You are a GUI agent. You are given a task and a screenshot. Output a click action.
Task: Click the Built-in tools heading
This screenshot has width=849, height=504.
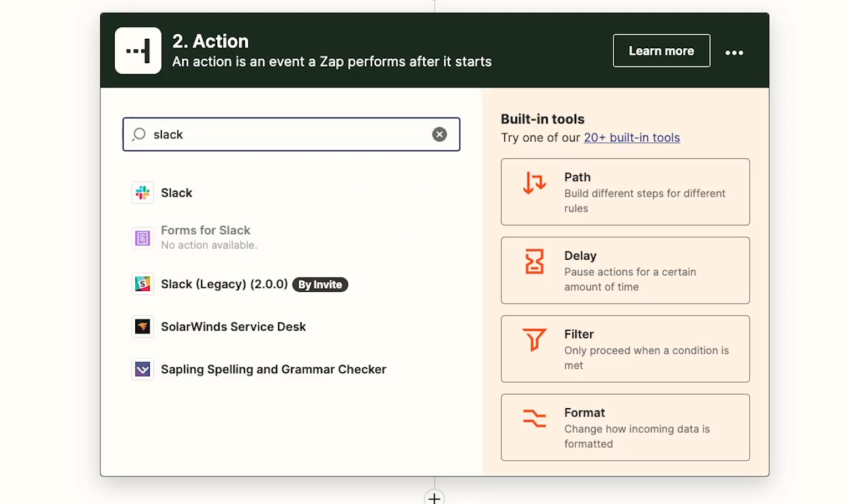point(543,119)
